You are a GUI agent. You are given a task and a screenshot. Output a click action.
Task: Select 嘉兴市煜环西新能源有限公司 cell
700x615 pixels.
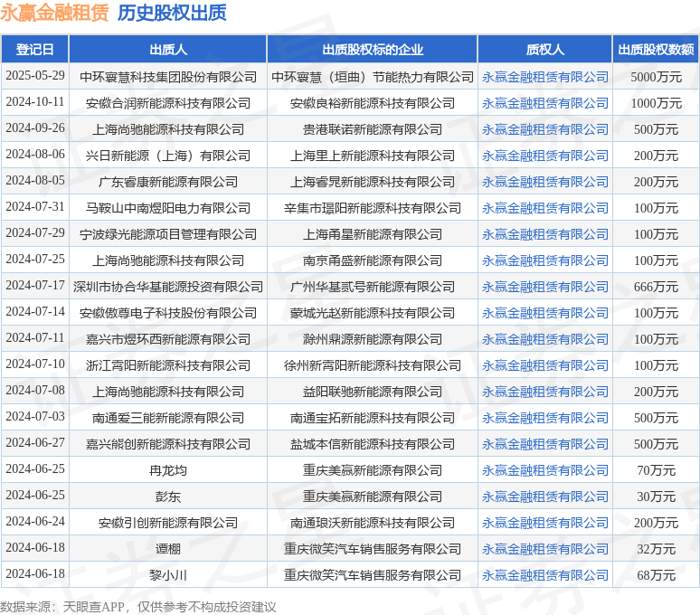click(168, 339)
